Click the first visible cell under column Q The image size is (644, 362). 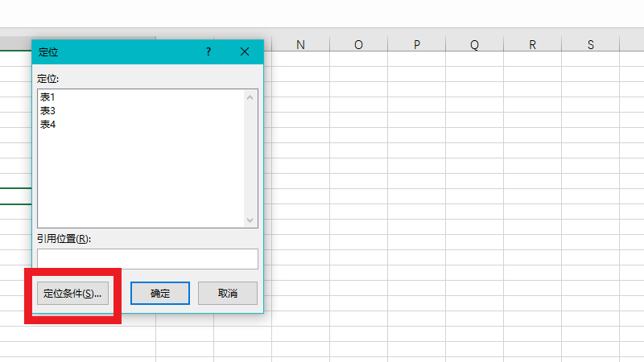click(x=474, y=59)
